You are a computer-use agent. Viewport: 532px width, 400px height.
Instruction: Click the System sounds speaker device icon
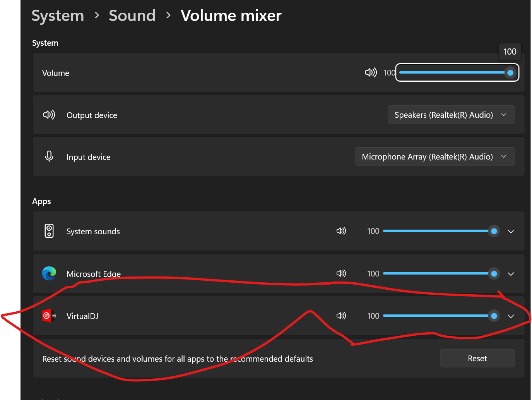(x=49, y=231)
